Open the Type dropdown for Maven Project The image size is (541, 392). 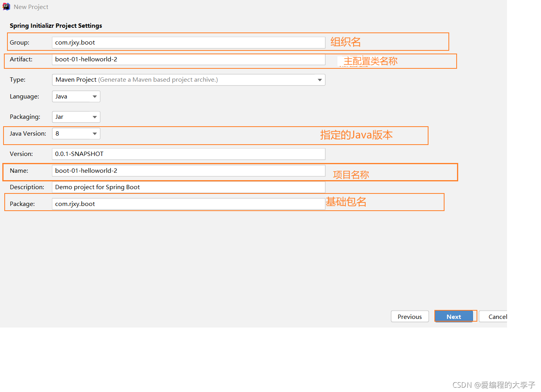click(x=189, y=80)
